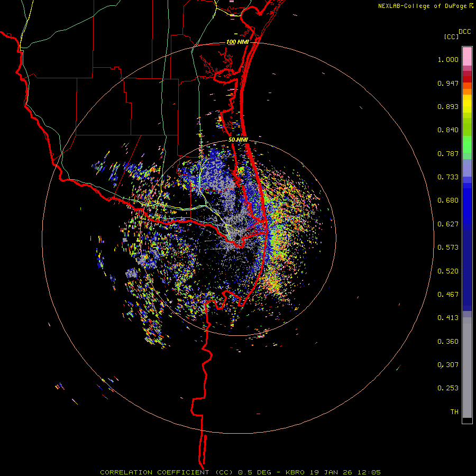Select the 0.413 scale value
Screen dimensions: 476x476
pyautogui.click(x=448, y=318)
